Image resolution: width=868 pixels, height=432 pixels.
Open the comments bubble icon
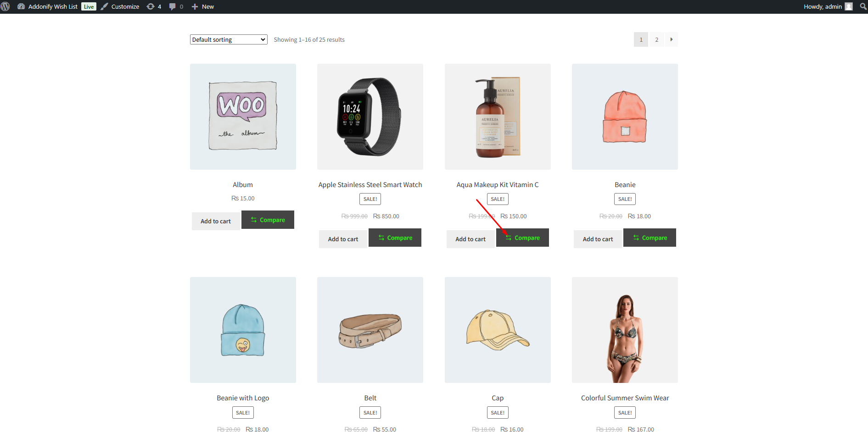(173, 6)
